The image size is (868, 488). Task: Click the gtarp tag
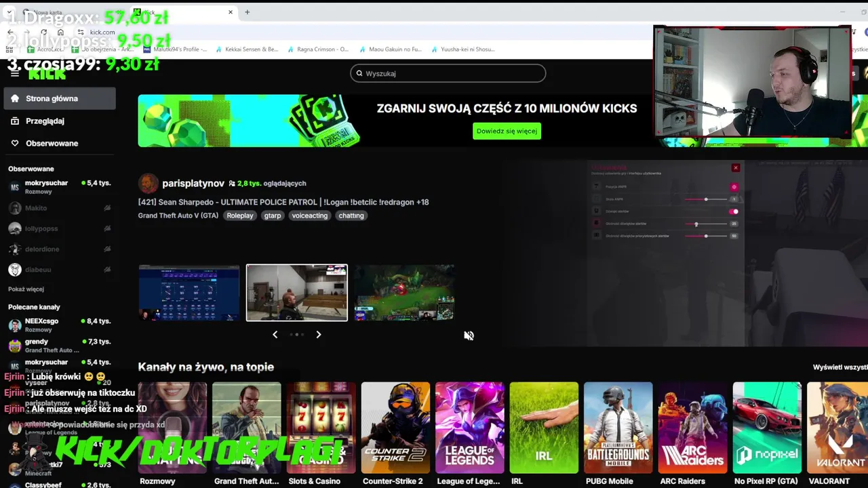(x=273, y=216)
